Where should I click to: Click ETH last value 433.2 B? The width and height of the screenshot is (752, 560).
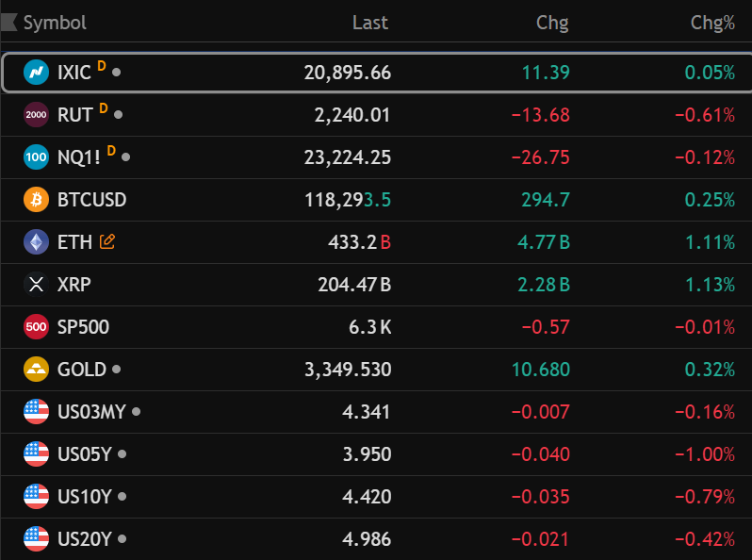pyautogui.click(x=360, y=242)
